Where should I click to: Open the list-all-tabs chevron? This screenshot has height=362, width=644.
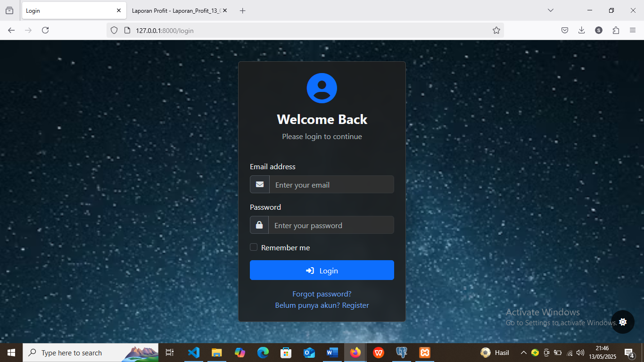[x=551, y=10]
